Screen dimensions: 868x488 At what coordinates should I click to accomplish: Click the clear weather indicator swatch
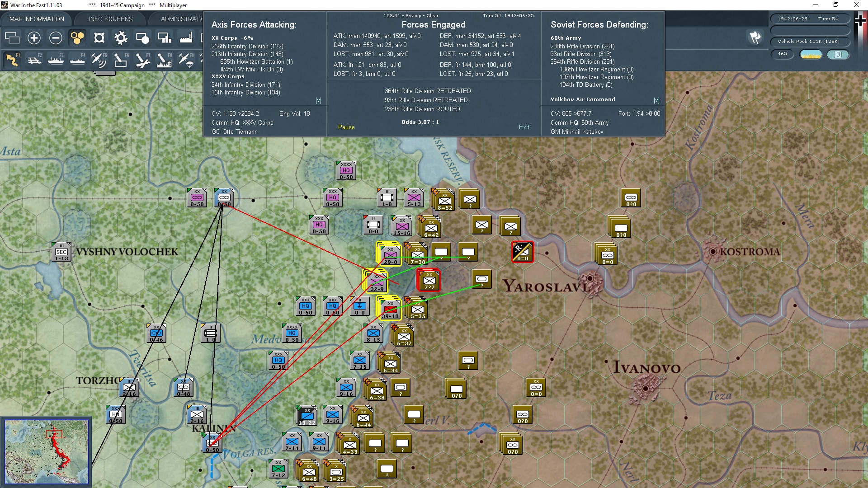click(811, 54)
